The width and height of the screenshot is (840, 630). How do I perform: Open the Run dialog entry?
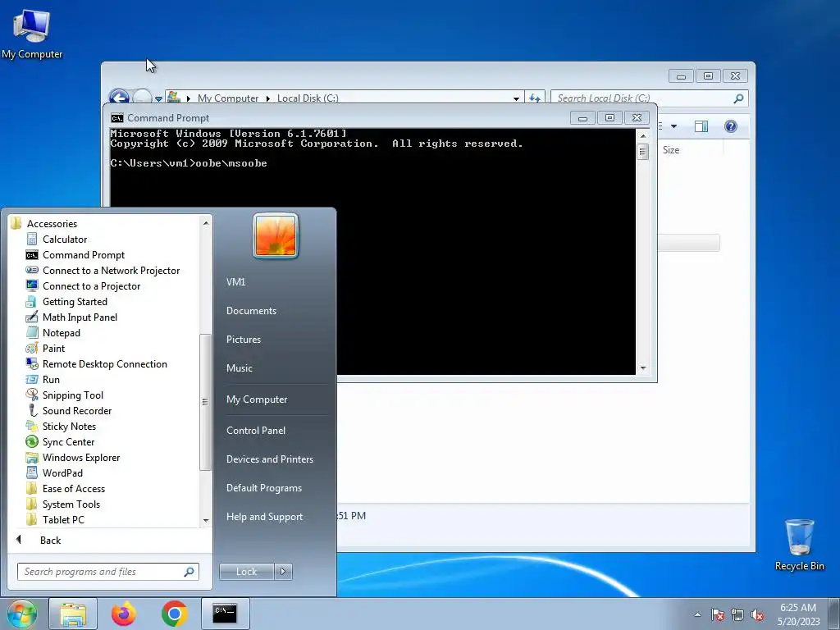click(51, 379)
